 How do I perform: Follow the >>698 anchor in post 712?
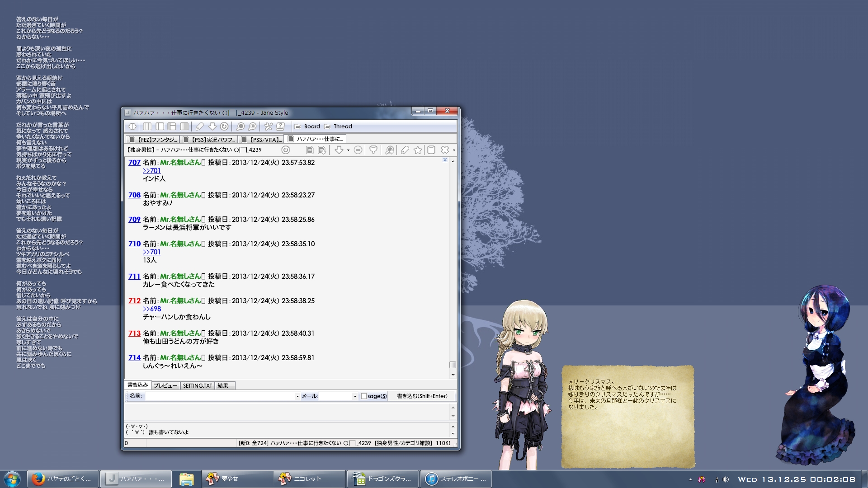tap(151, 309)
